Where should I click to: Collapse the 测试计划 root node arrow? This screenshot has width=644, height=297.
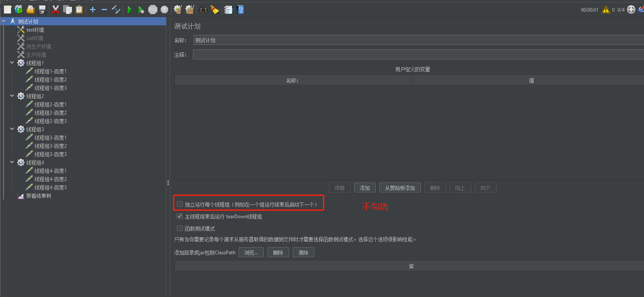4,22
